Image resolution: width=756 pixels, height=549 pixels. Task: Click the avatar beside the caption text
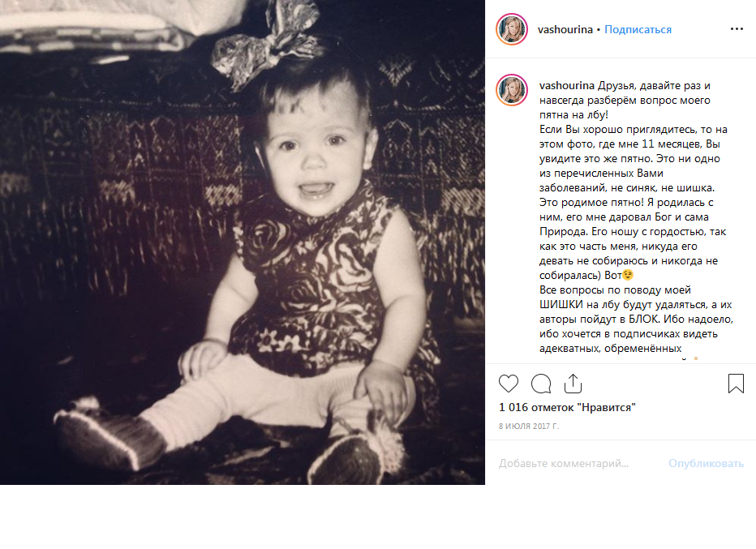pos(512,90)
